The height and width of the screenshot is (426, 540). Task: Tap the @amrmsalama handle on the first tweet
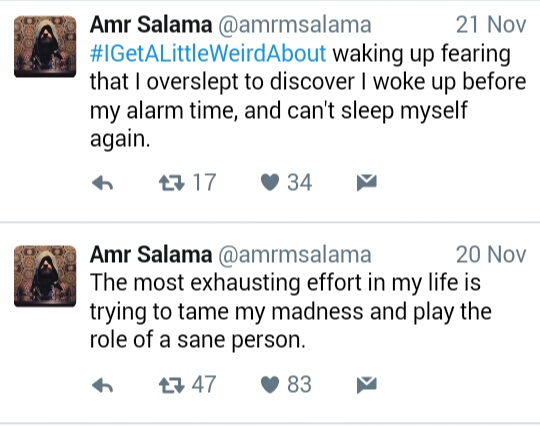pos(295,25)
